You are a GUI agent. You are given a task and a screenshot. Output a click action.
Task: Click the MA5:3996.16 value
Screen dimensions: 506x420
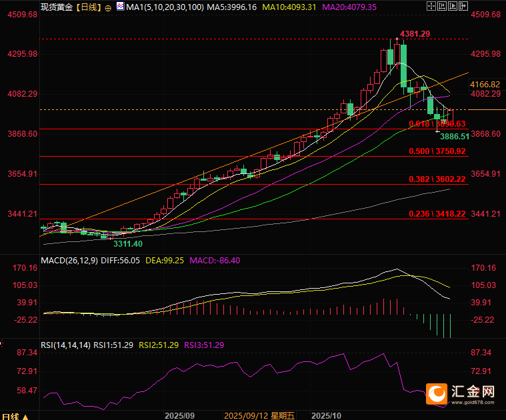pos(232,7)
